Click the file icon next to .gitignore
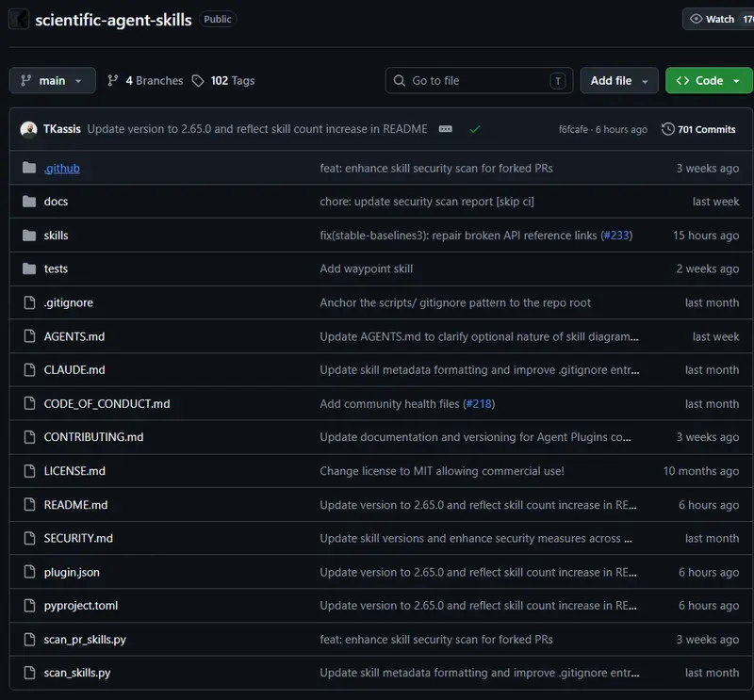The height and width of the screenshot is (700, 754). coord(29,302)
